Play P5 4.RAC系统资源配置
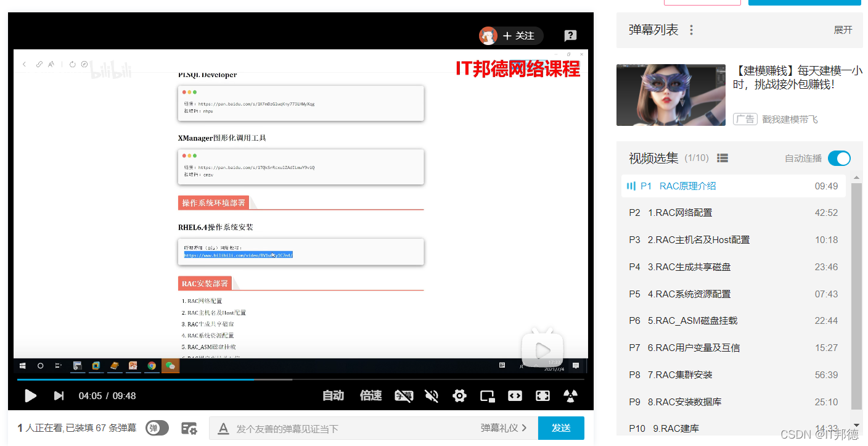This screenshot has width=868, height=446. click(734, 294)
